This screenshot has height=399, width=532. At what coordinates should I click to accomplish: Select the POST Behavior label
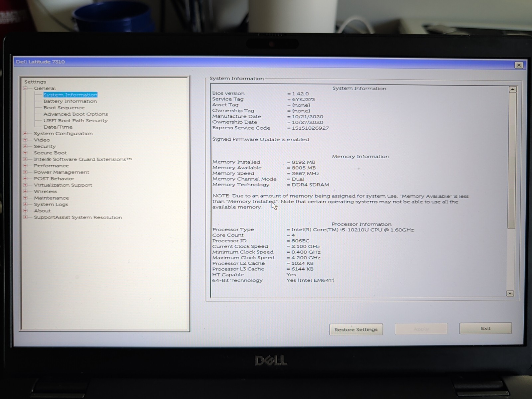pos(54,179)
